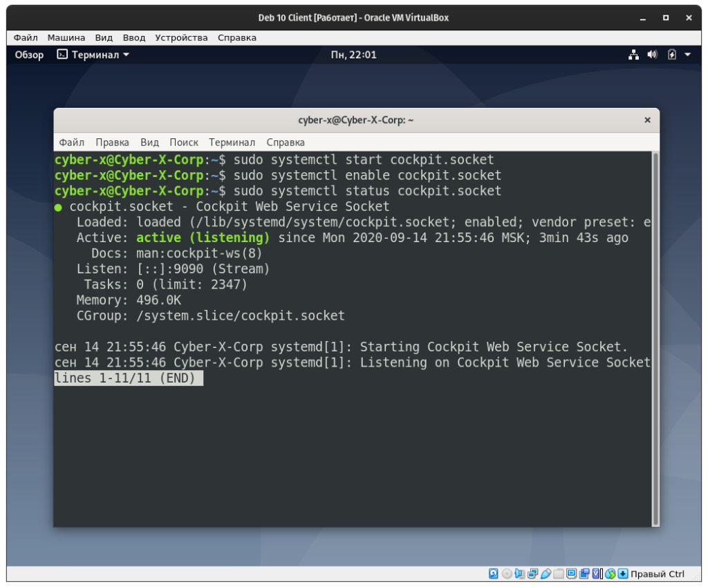Click the Обзор activities button
This screenshot has width=708, height=588.
pyautogui.click(x=29, y=55)
